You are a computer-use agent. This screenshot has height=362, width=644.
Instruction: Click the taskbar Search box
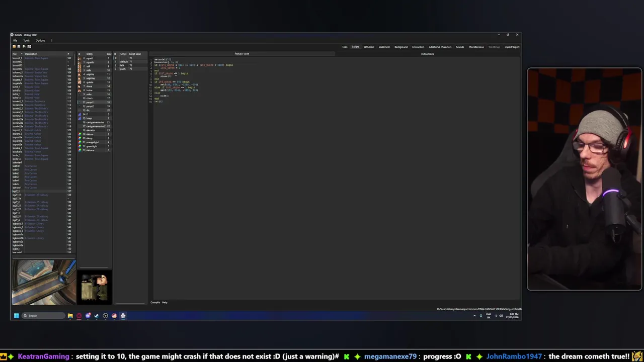click(44, 316)
